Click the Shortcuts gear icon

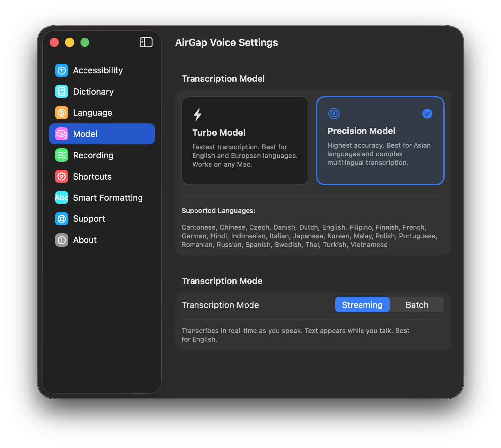point(62,176)
